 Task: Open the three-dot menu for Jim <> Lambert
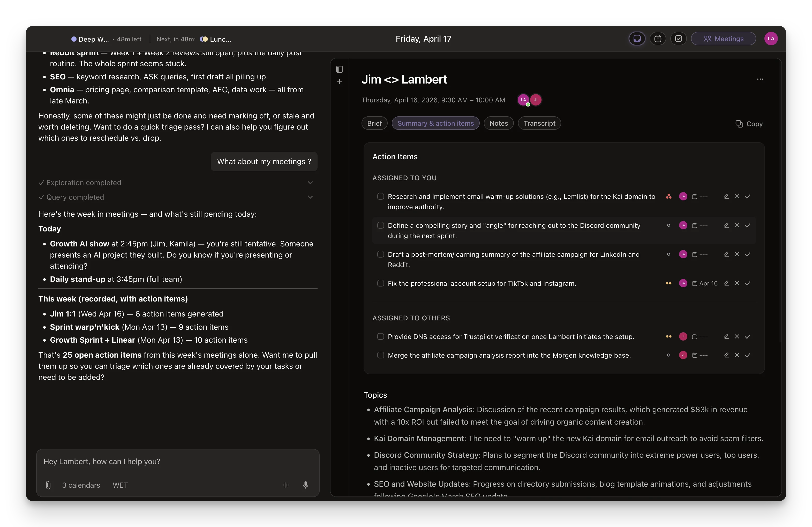coord(760,79)
